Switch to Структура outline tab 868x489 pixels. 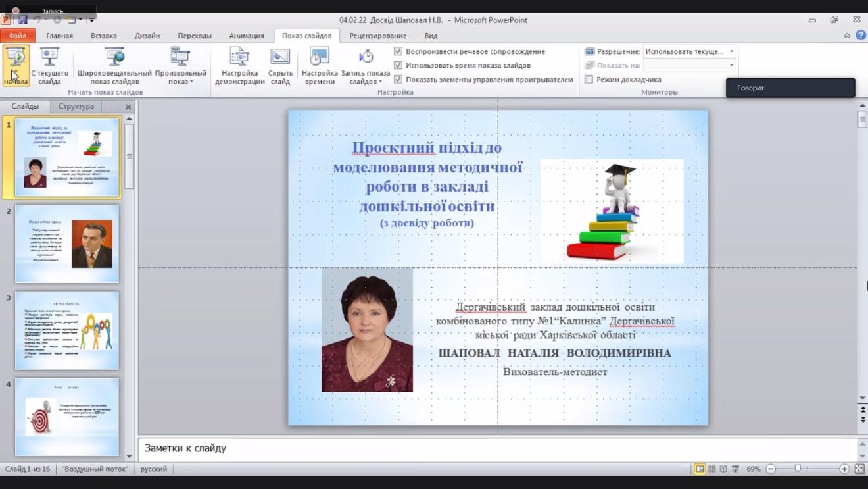tap(76, 107)
